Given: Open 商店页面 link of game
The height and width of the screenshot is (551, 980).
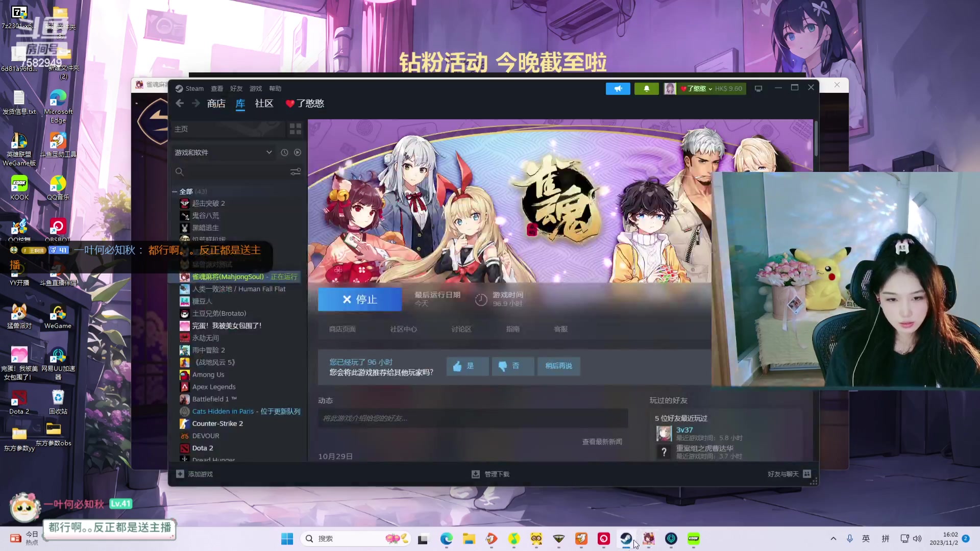Looking at the screenshot, I should pos(342,330).
